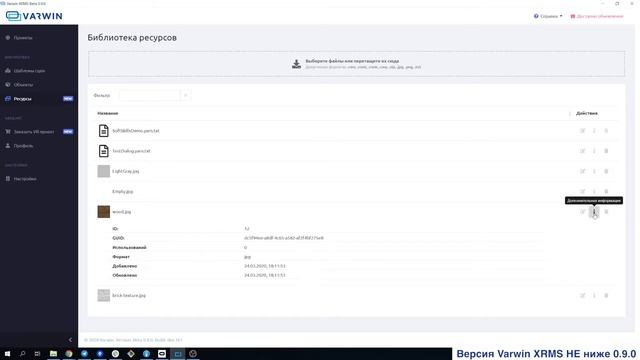Click the wood.jpg file name

coord(121,212)
